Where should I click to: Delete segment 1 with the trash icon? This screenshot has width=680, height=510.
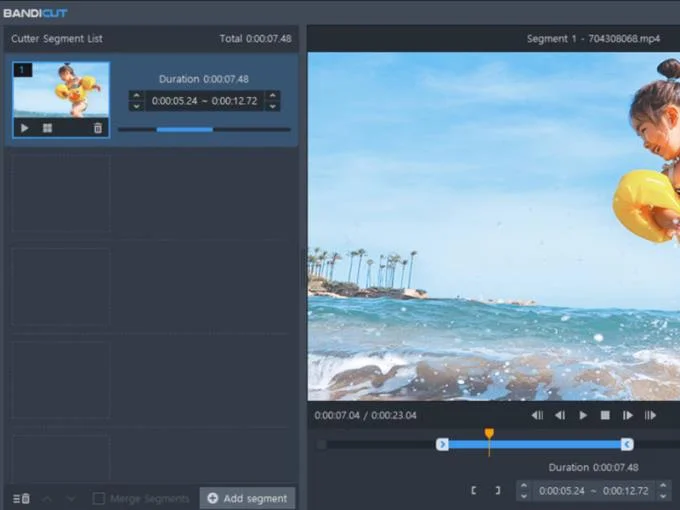pos(98,128)
